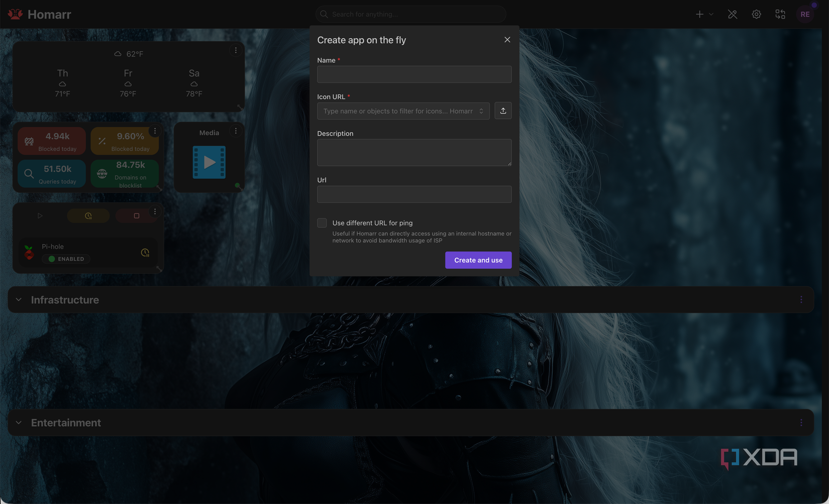
Task: Click Create and use button
Action: (x=478, y=260)
